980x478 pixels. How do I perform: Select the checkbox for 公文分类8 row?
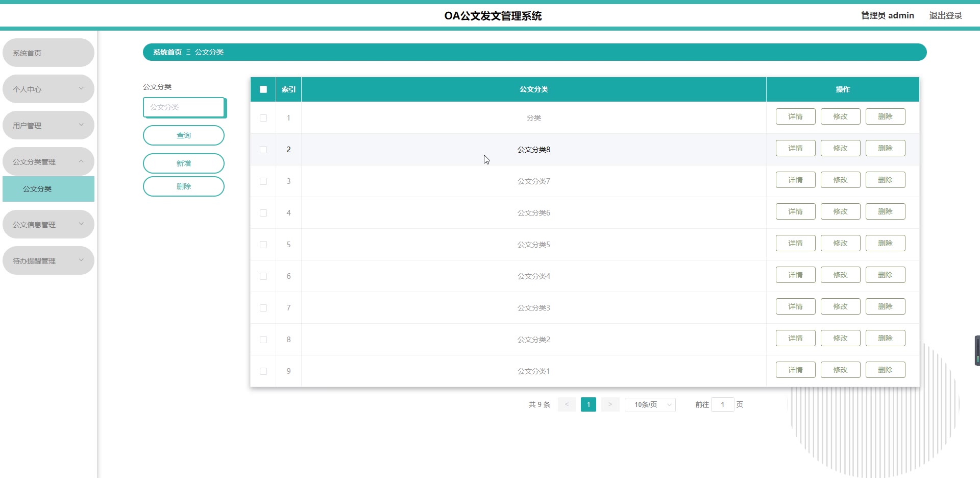(x=263, y=150)
